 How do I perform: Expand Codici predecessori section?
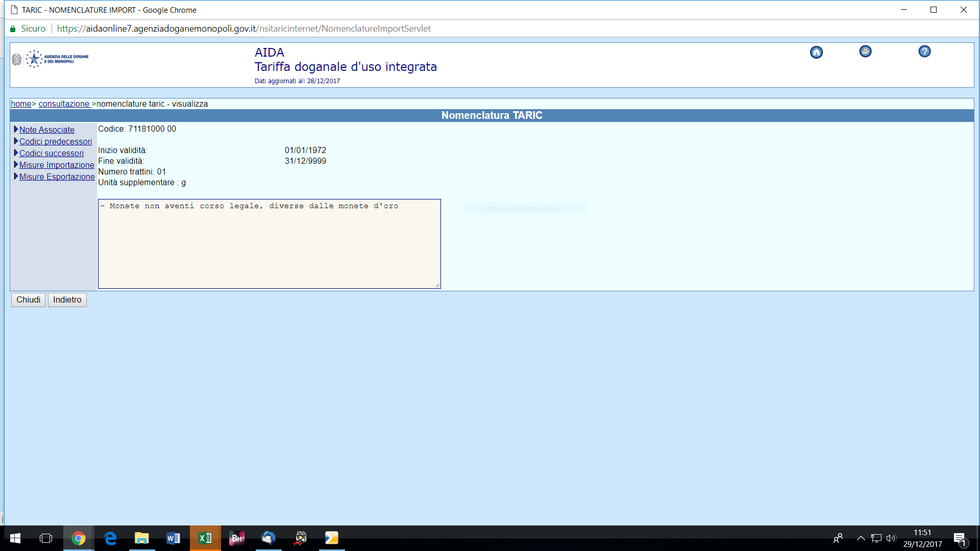[56, 141]
